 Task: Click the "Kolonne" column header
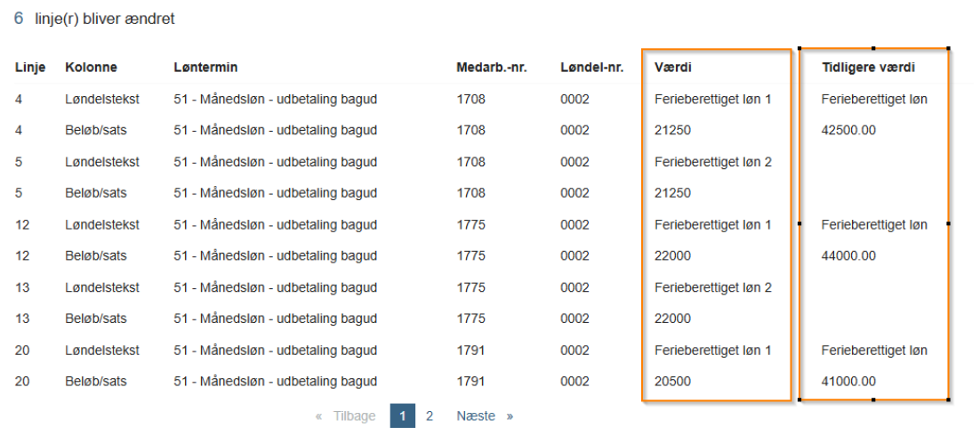click(91, 68)
